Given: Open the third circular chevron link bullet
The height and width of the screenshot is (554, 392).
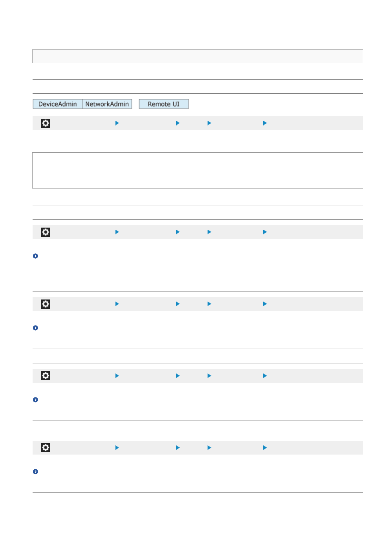Looking at the screenshot, I should tap(35, 400).
